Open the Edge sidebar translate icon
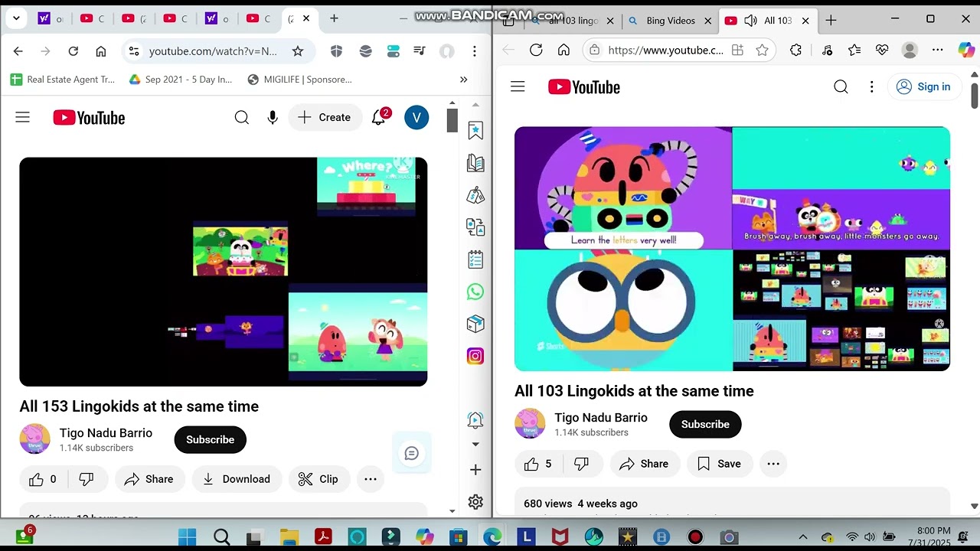Viewport: 980px width, 551px height. [475, 227]
